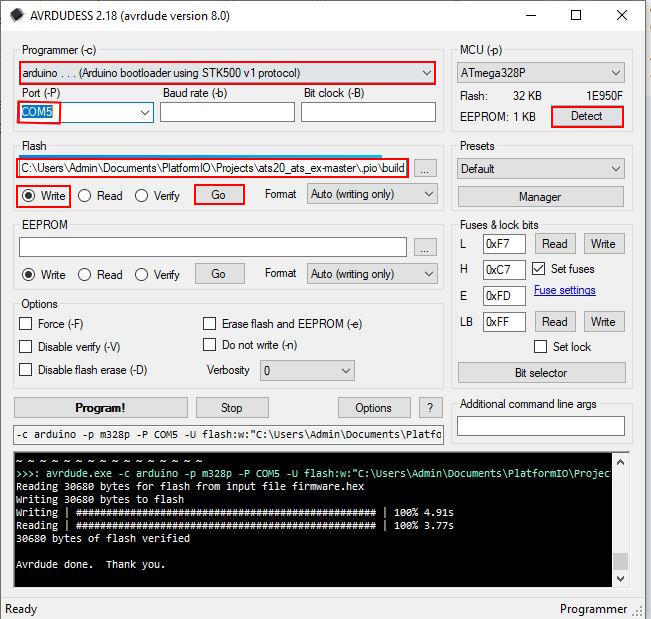Open the EEPROM Format dropdown

coord(372,274)
